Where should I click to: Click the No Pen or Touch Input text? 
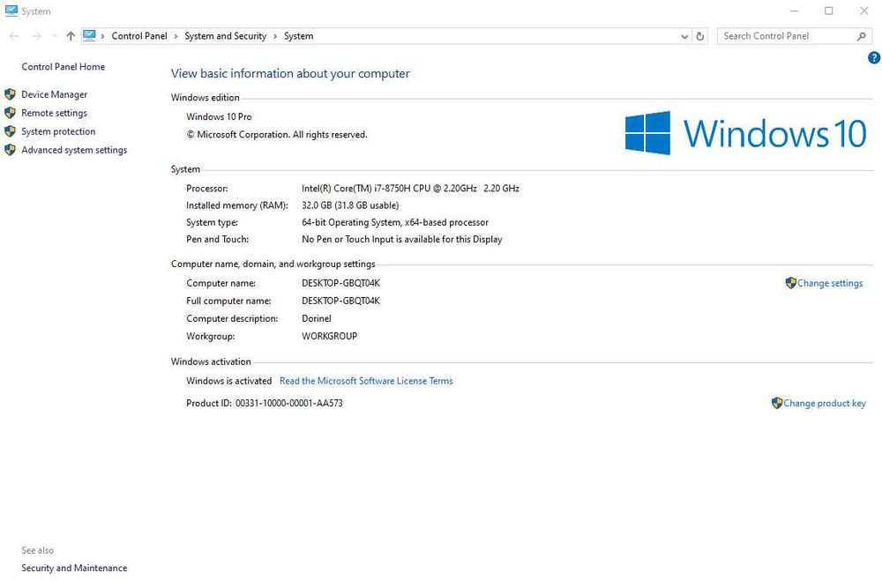pyautogui.click(x=401, y=239)
